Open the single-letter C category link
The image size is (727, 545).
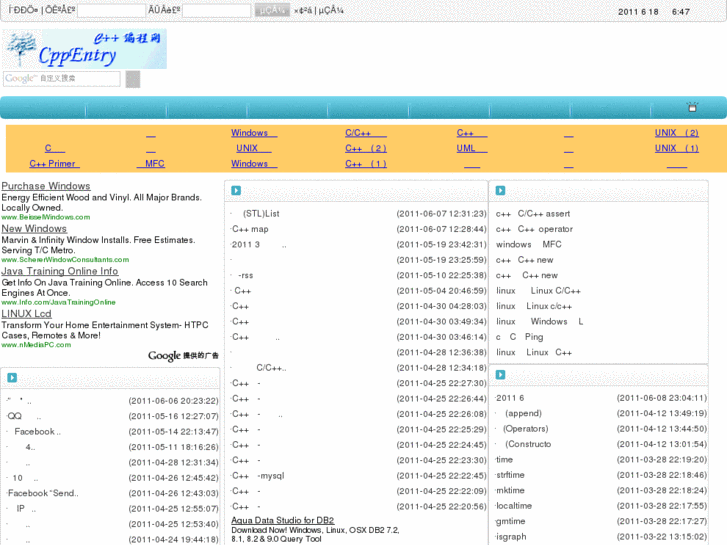point(55,148)
